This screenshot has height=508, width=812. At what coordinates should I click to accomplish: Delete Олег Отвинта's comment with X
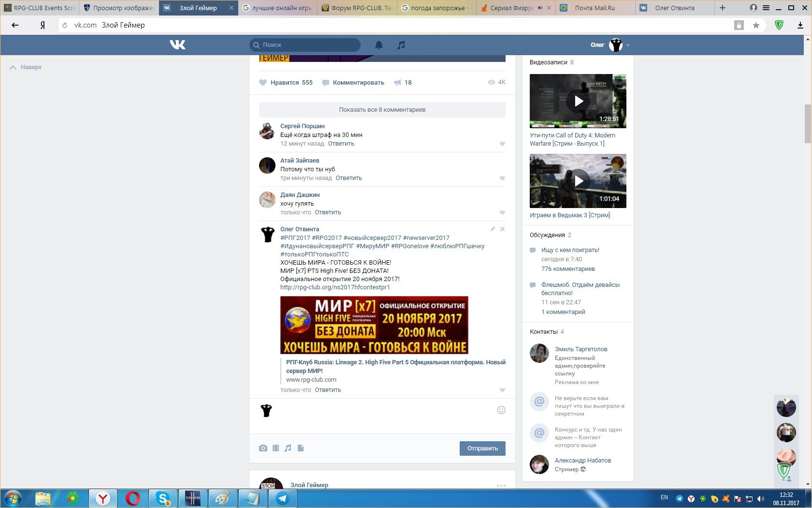pyautogui.click(x=502, y=229)
